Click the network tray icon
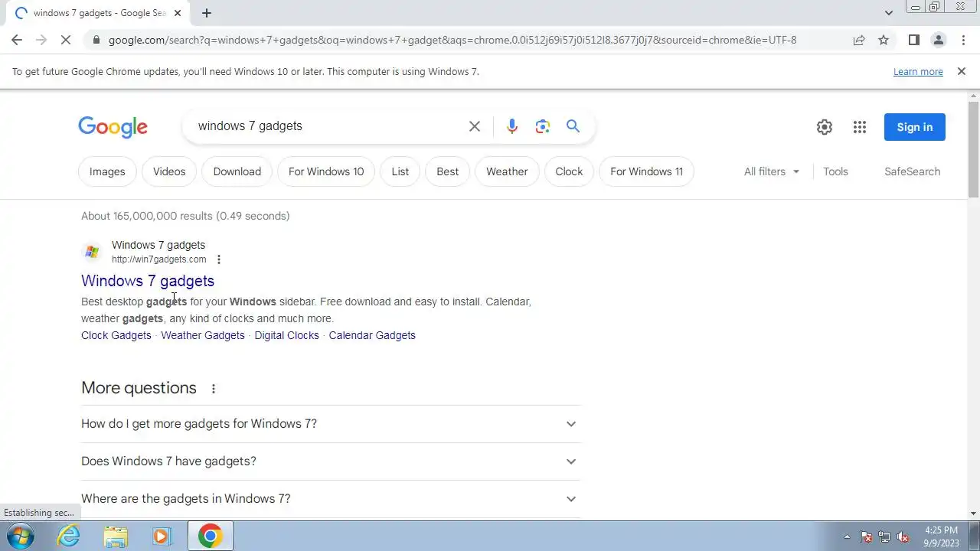 884,536
